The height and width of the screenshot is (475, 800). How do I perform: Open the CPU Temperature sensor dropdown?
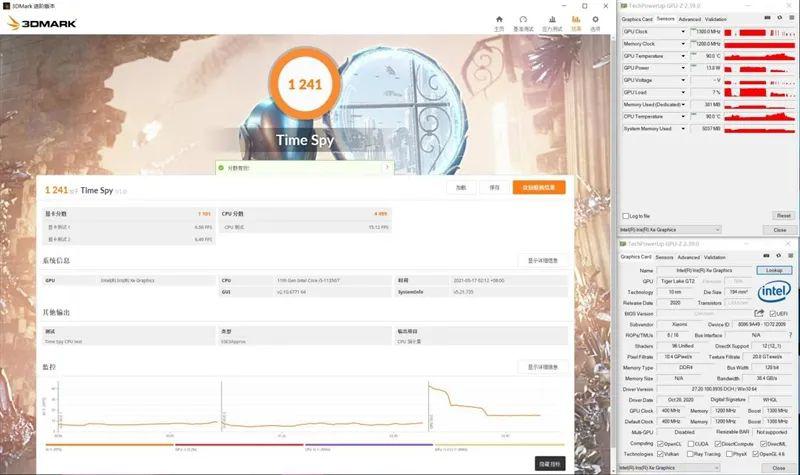(x=683, y=117)
